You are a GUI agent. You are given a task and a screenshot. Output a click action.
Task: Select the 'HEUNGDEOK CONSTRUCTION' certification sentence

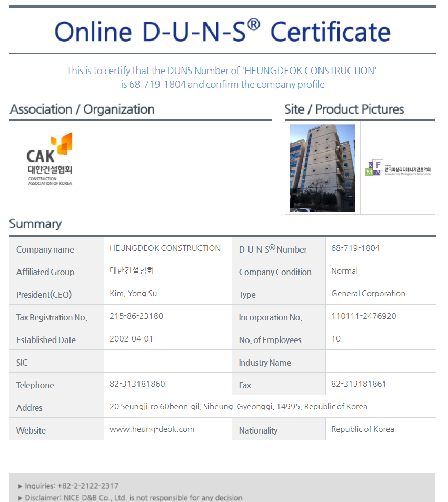click(222, 71)
